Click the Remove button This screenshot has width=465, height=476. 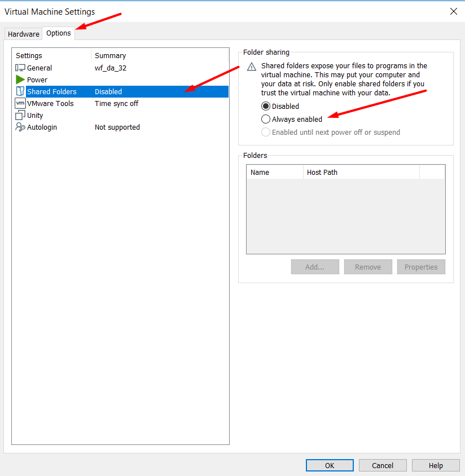click(x=368, y=267)
